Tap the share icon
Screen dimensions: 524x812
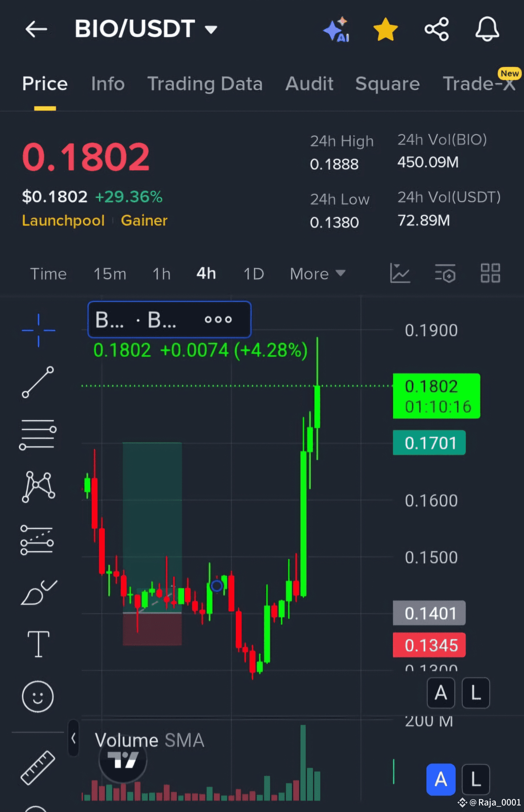(437, 29)
